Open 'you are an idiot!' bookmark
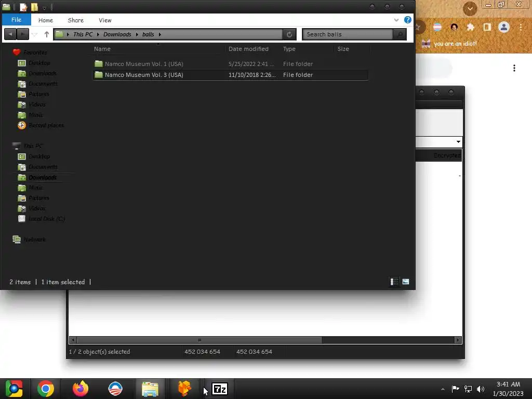Screen dimensions: 532x399 point(449,44)
